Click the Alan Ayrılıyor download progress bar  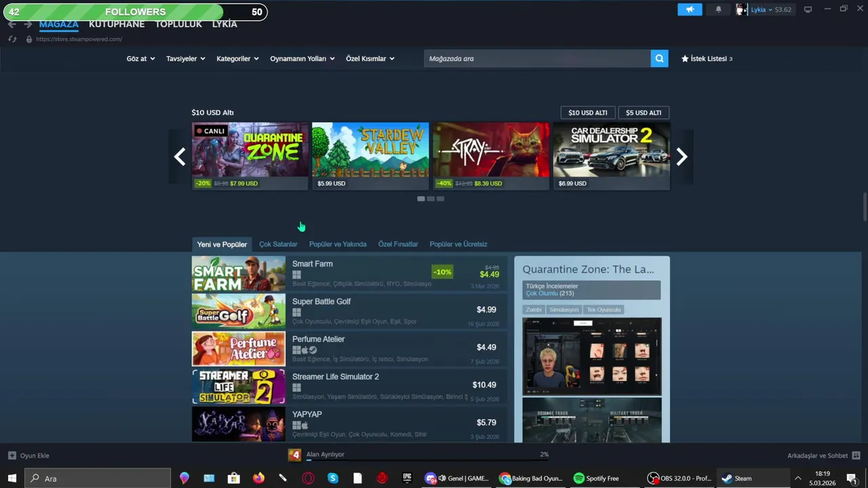(427, 460)
